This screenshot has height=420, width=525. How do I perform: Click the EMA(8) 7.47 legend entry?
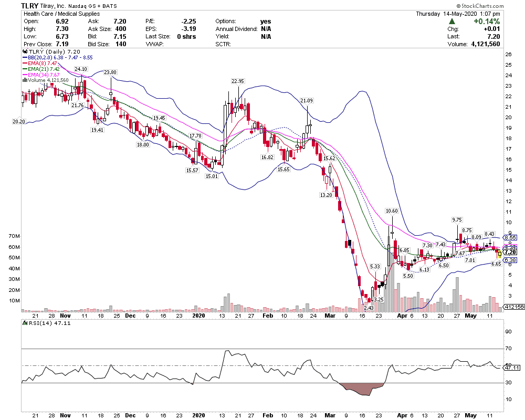pos(40,63)
